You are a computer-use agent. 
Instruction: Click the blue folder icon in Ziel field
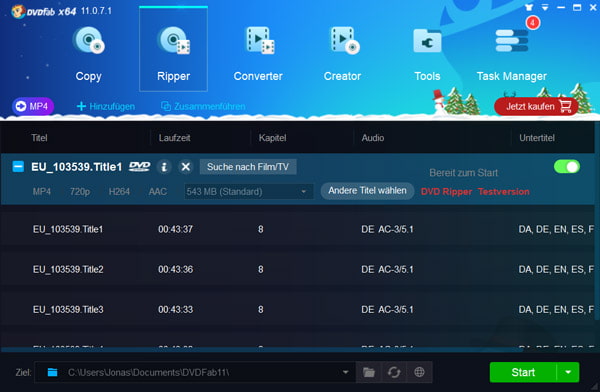pos(52,372)
